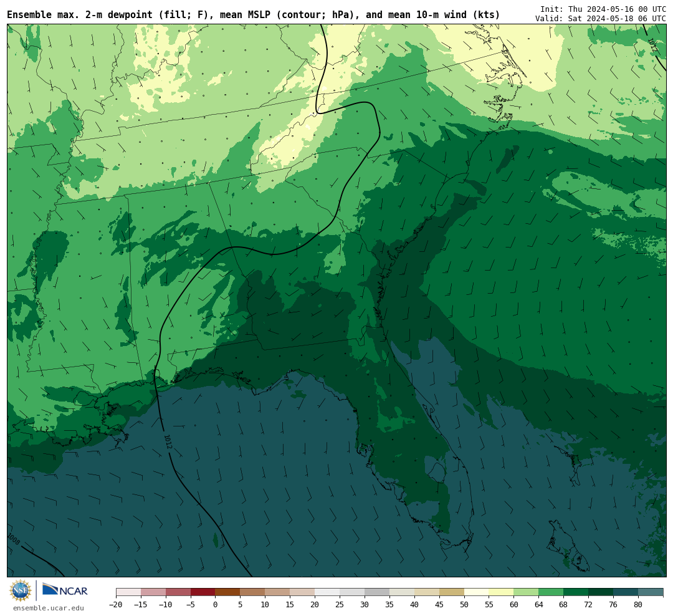Click the Valid time text
Viewport: 673px width, 616px height.
601,19
